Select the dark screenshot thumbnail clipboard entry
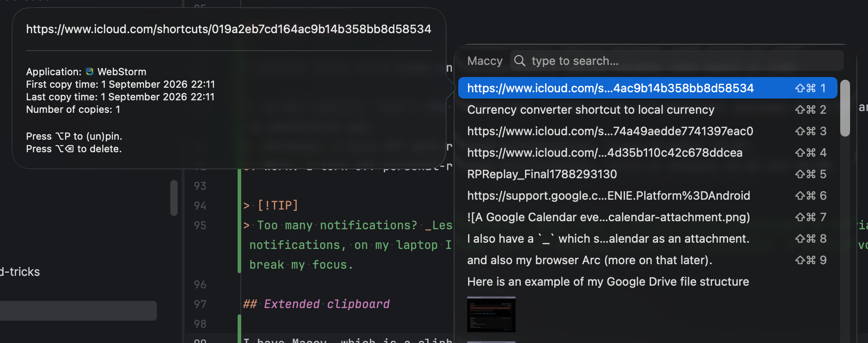Viewport: 868px width, 343px height. pos(491,314)
